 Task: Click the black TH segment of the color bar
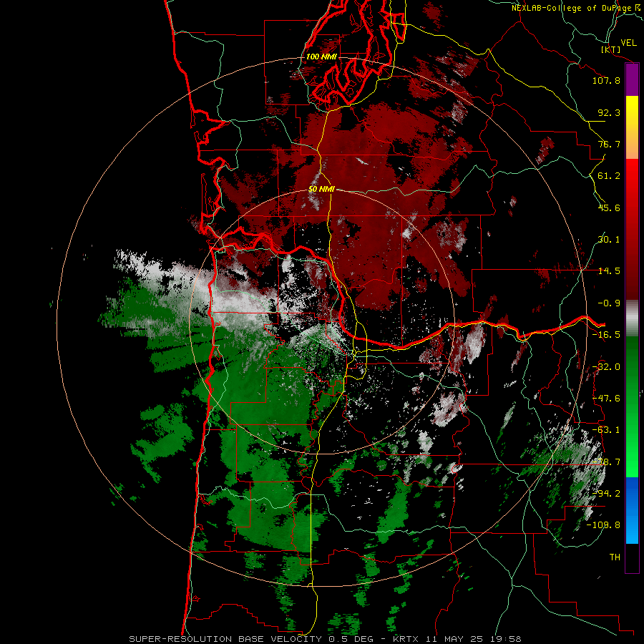[x=632, y=557]
